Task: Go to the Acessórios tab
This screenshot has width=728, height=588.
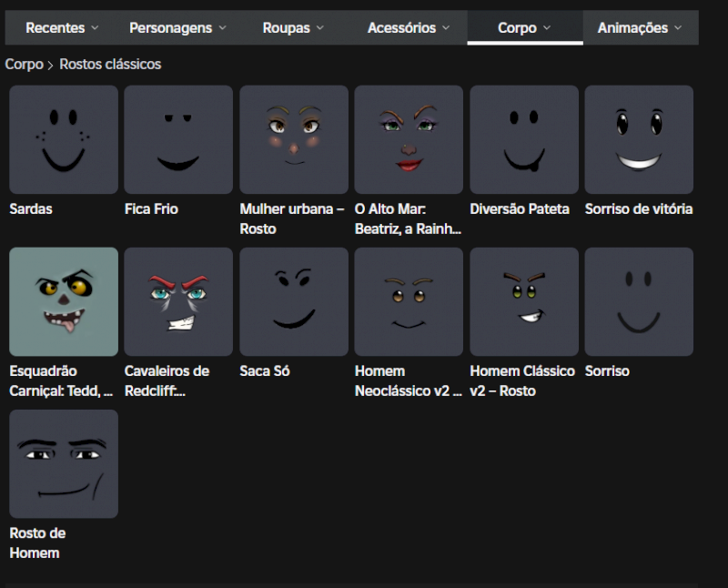Action: 409,28
